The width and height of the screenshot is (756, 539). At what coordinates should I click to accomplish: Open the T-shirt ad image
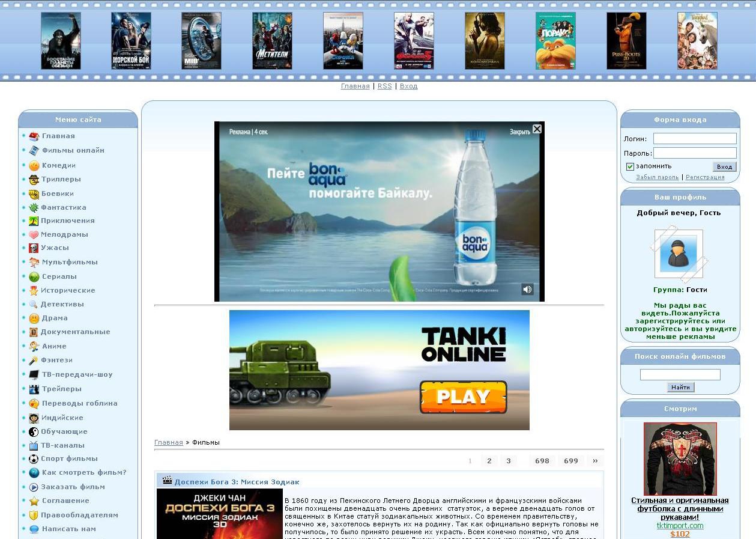(680, 459)
